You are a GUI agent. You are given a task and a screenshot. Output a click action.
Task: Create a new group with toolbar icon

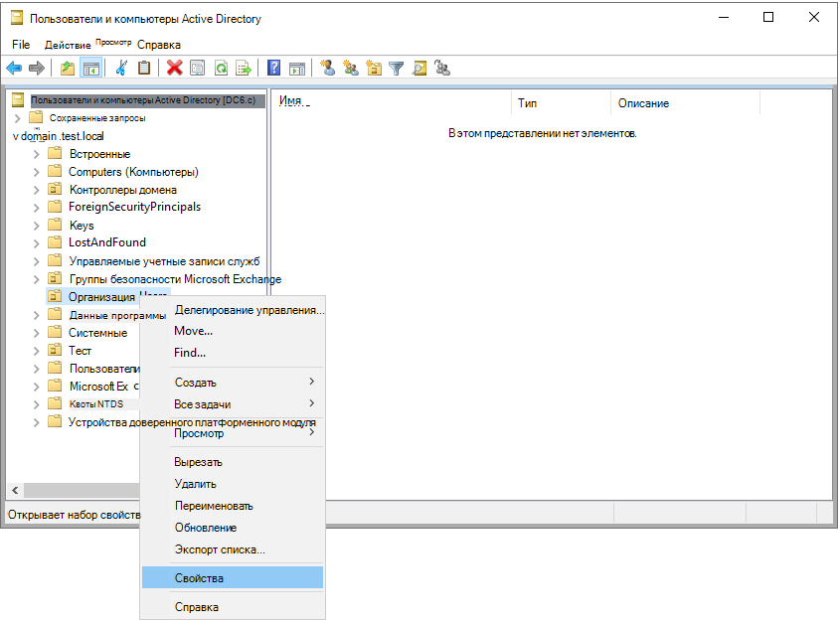coord(350,68)
